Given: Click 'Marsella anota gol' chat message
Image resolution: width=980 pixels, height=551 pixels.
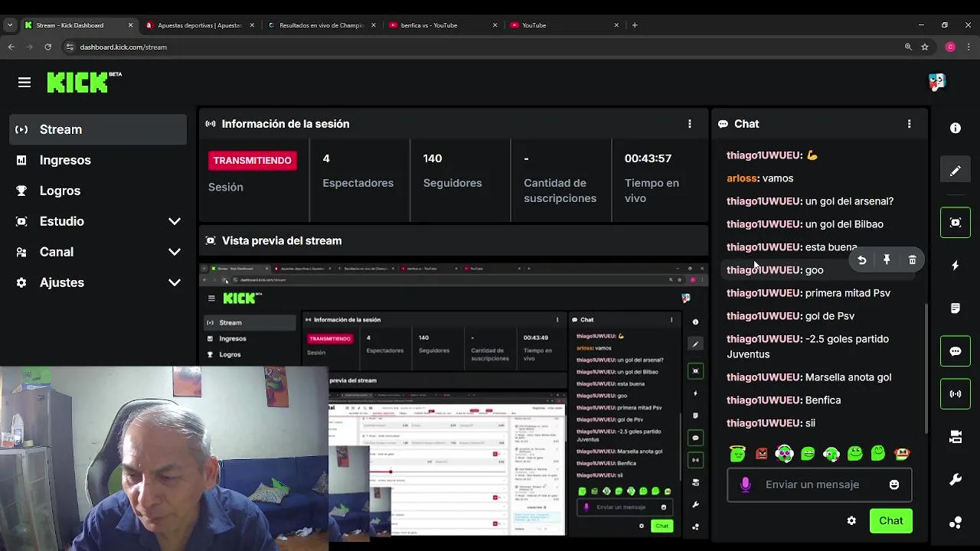Looking at the screenshot, I should pyautogui.click(x=848, y=377).
